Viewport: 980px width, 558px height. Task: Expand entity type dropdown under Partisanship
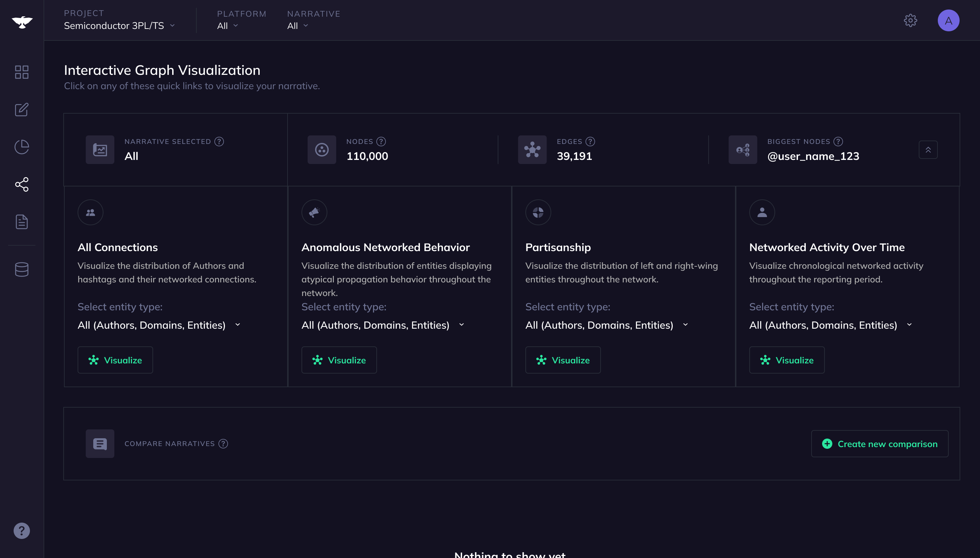[607, 325]
